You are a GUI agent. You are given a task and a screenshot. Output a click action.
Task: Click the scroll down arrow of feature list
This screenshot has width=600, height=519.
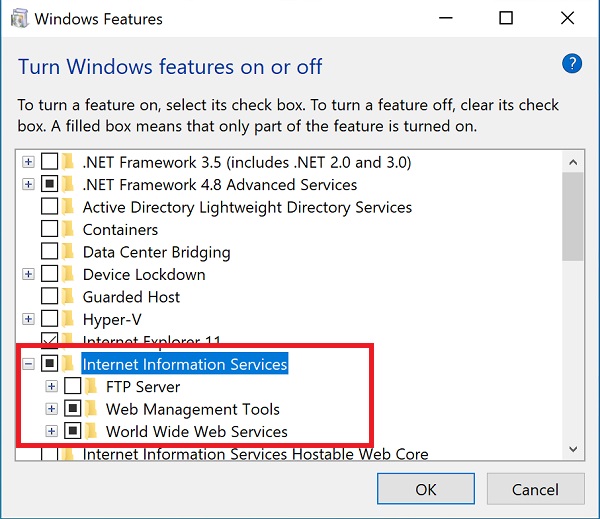(573, 449)
